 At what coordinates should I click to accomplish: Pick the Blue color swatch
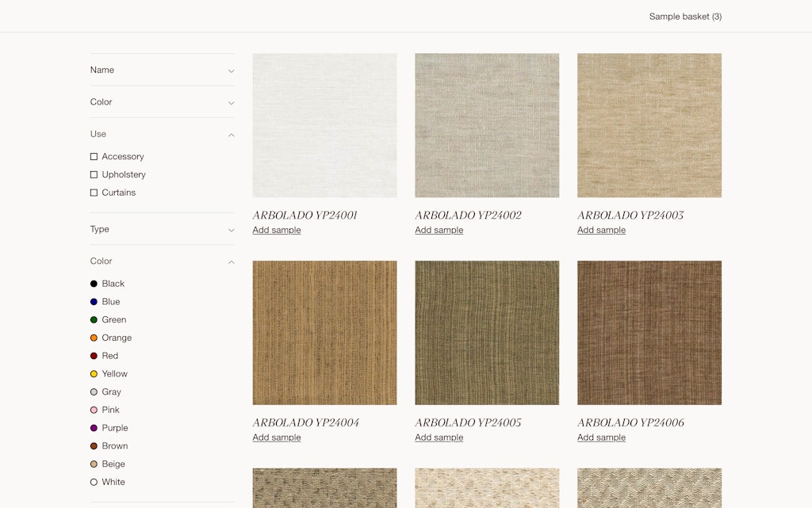click(94, 302)
